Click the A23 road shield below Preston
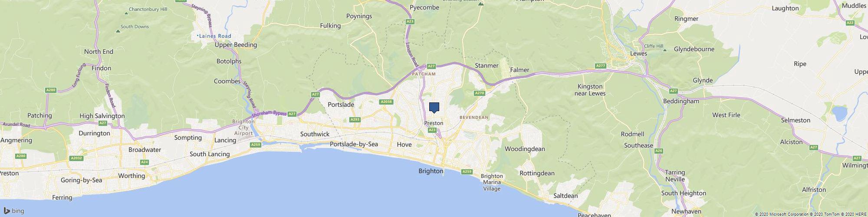Screen dimensions: 868x217 (x=432, y=130)
